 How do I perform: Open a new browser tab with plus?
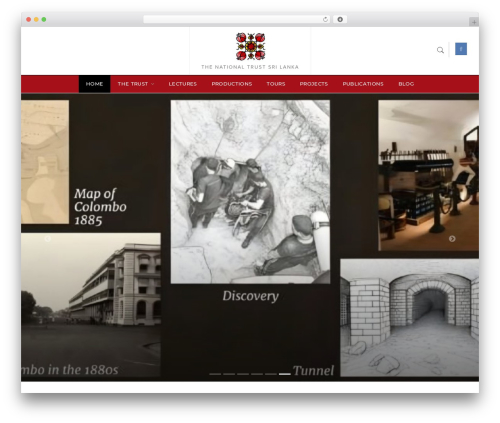pyautogui.click(x=474, y=22)
